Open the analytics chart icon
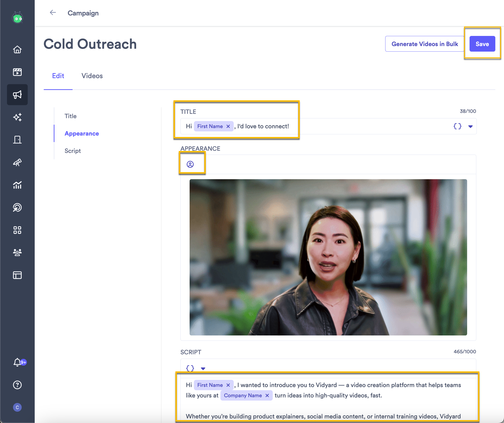Image resolution: width=504 pixels, height=423 pixels. (17, 185)
